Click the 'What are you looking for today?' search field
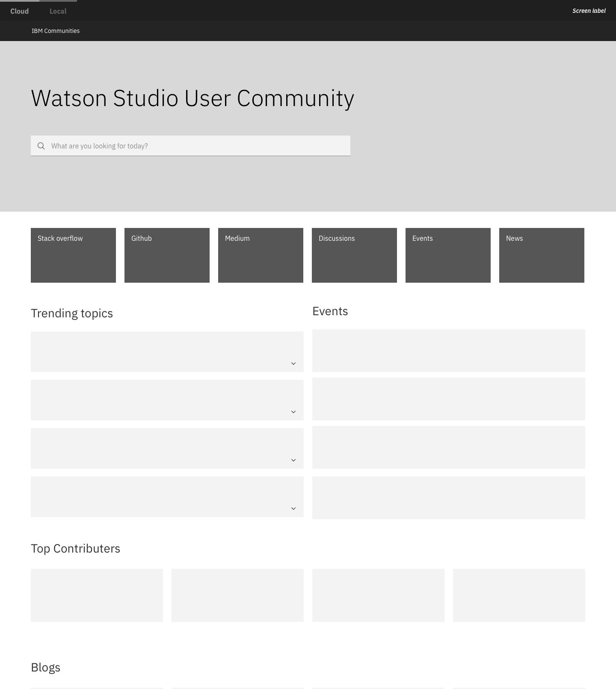This screenshot has width=616, height=689. pos(197,146)
